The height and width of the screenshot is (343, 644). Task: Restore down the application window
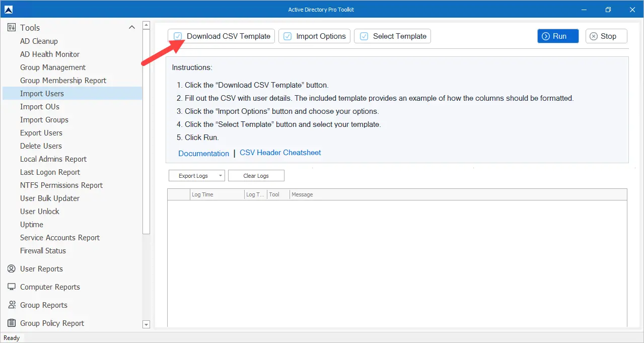click(608, 9)
